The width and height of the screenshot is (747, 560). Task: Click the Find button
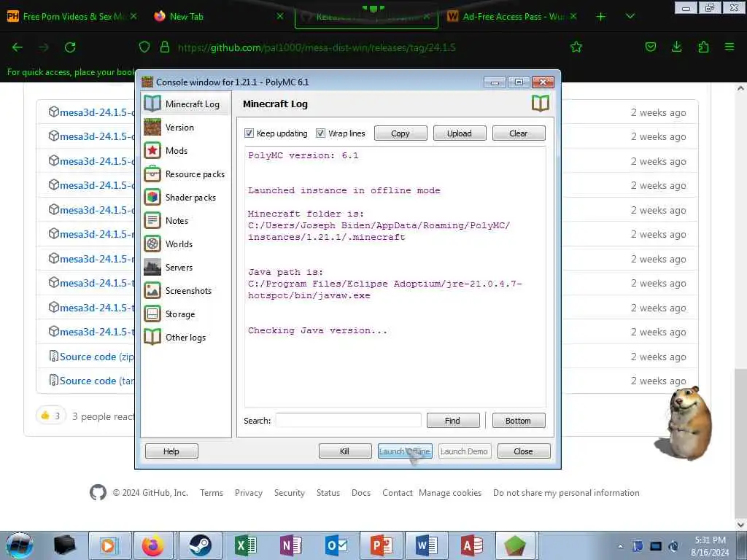[452, 421]
